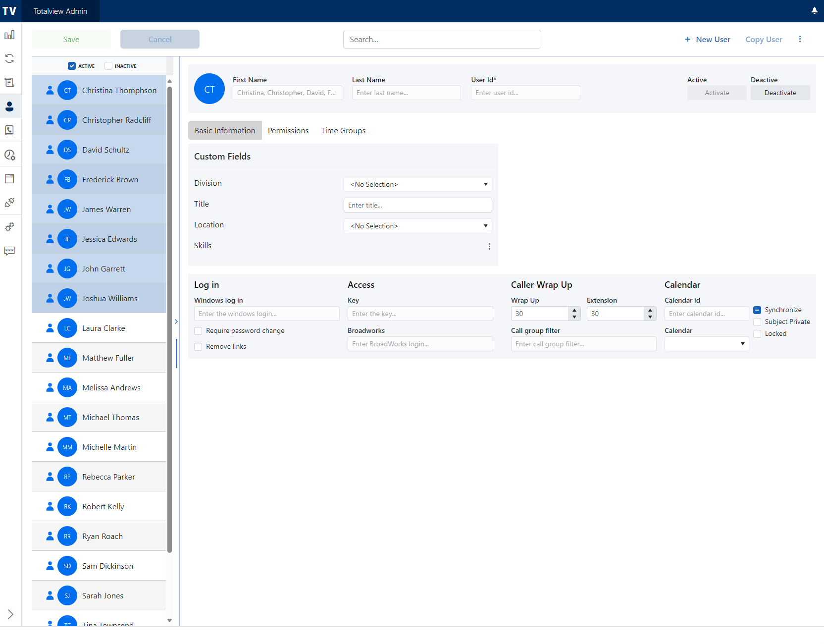824x644 pixels.
Task: Click the refresh sync sidebar icon
Action: pyautogui.click(x=9, y=58)
